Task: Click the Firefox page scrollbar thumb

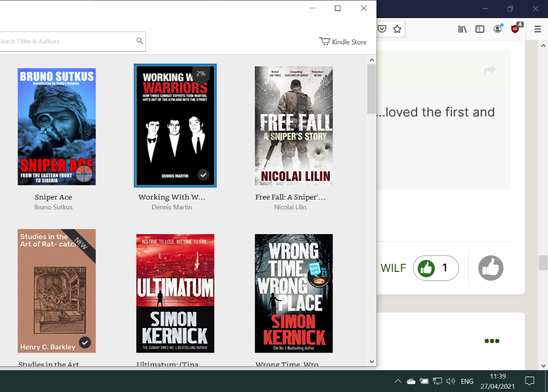Action: [543, 263]
